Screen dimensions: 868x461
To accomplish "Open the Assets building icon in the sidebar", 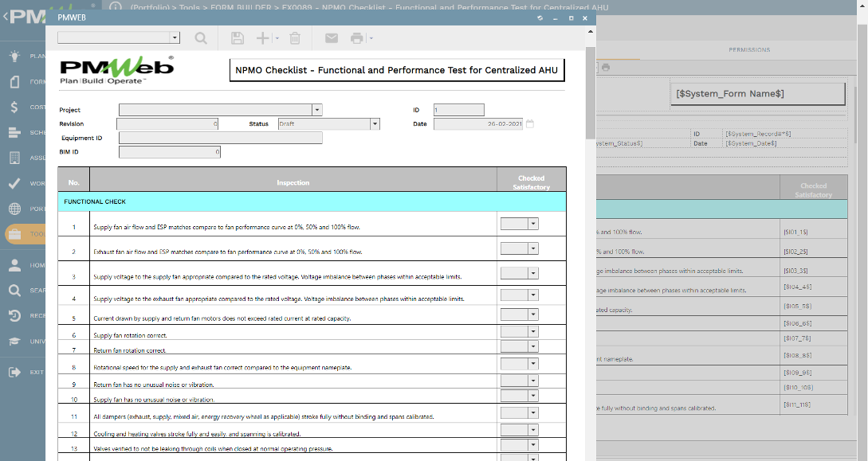I will (15, 158).
